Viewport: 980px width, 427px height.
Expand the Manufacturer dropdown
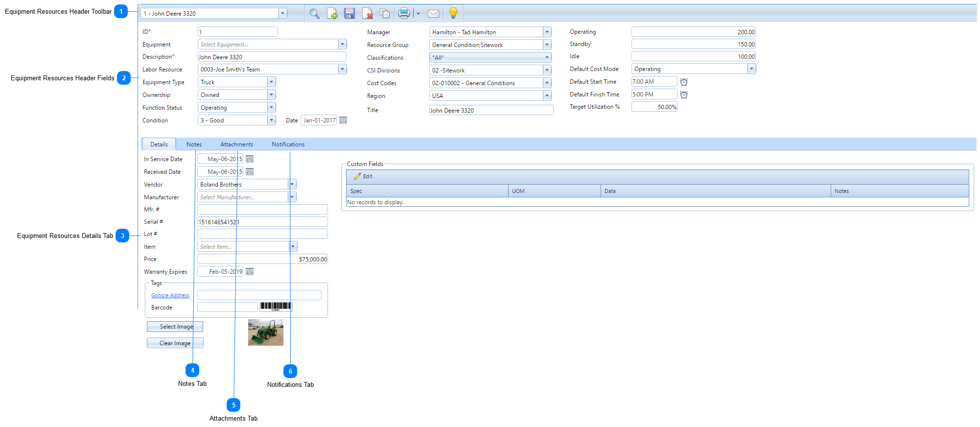(292, 197)
